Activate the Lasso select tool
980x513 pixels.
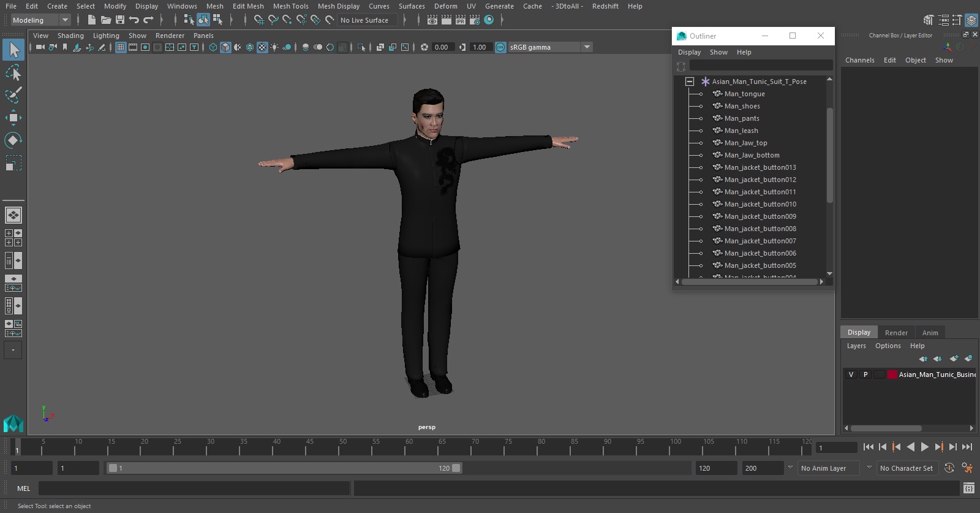13,73
